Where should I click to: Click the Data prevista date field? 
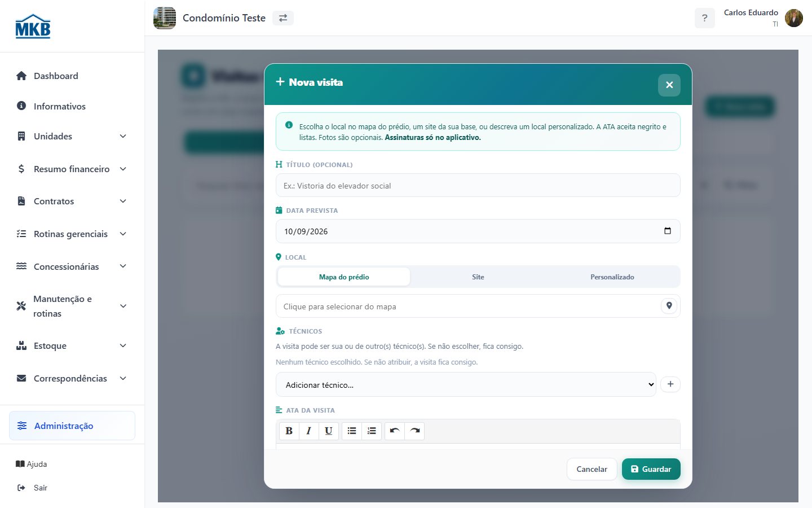[x=478, y=231]
